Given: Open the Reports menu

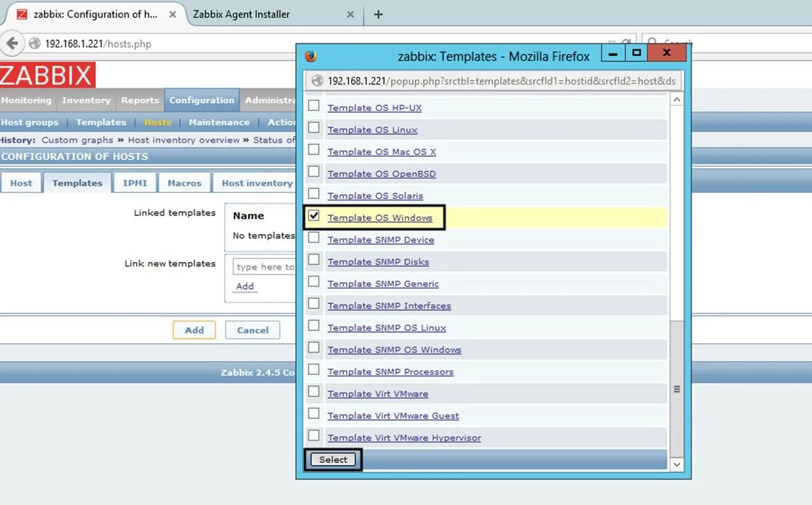Looking at the screenshot, I should [140, 100].
